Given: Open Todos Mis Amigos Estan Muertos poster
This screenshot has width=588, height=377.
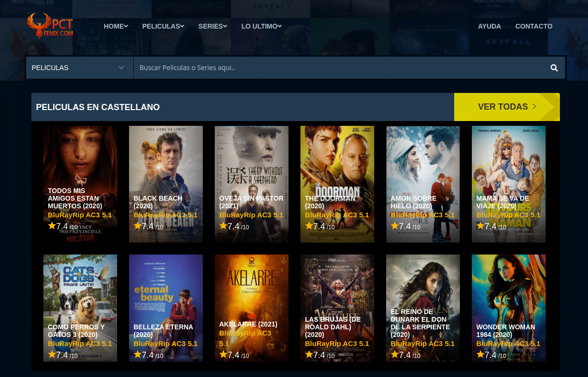Looking at the screenshot, I should click(80, 184).
